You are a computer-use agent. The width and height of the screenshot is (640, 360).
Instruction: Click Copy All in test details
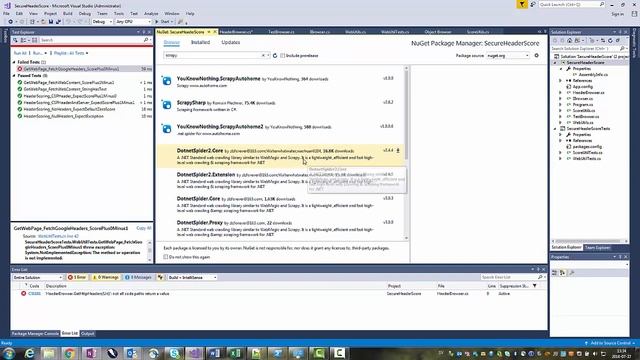pos(144,228)
